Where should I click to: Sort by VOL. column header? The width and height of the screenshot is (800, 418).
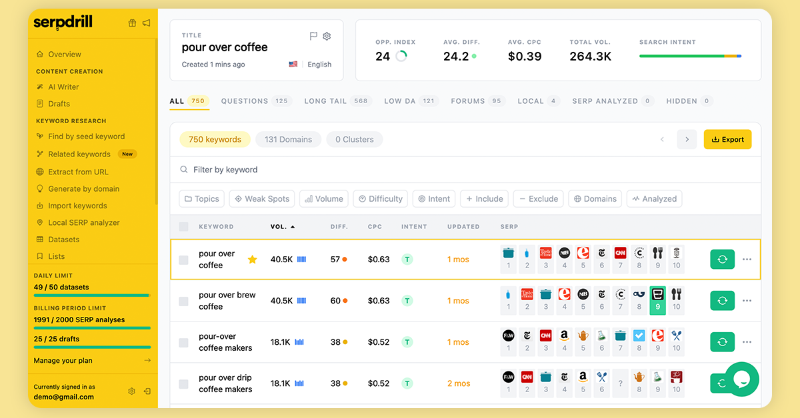click(283, 227)
